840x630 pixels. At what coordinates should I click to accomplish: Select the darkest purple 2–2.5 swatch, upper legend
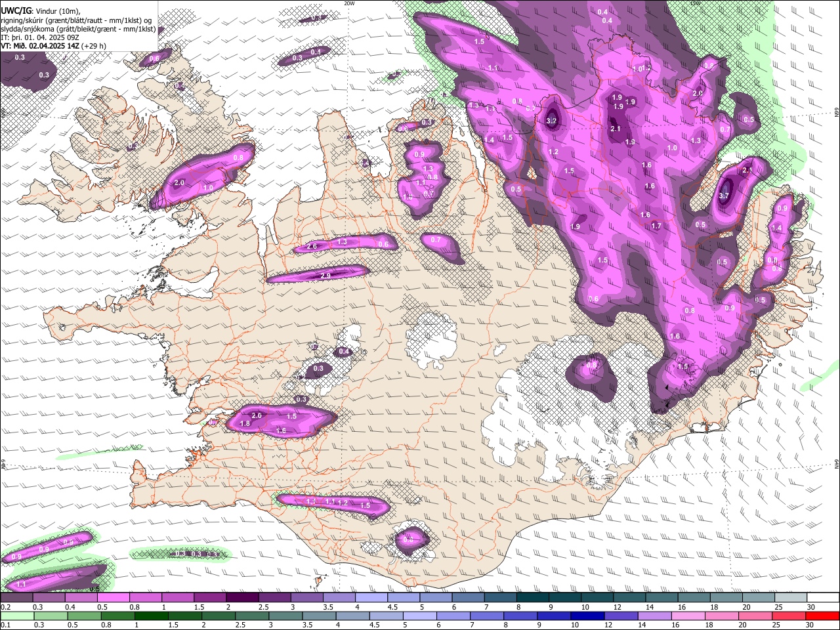click(241, 597)
